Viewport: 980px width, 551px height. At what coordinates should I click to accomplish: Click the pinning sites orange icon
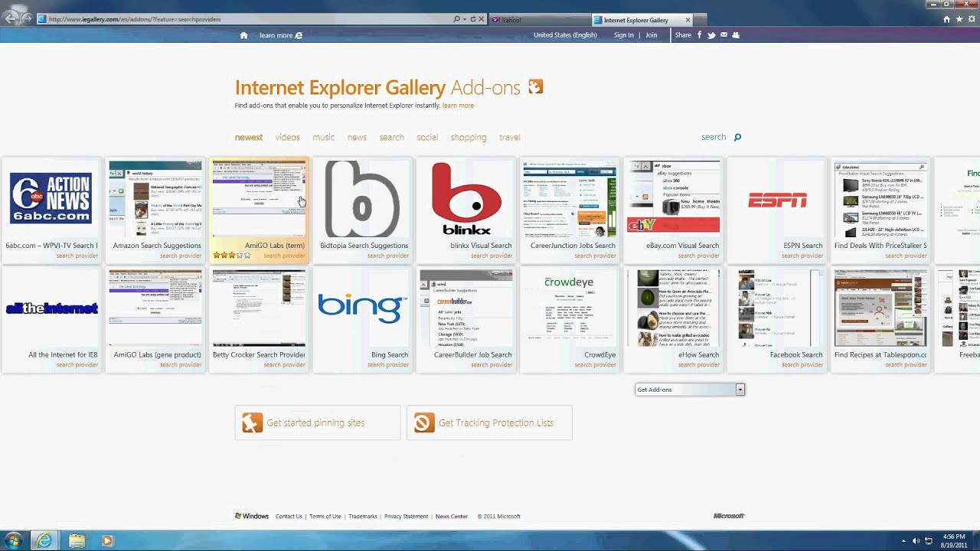(x=252, y=422)
